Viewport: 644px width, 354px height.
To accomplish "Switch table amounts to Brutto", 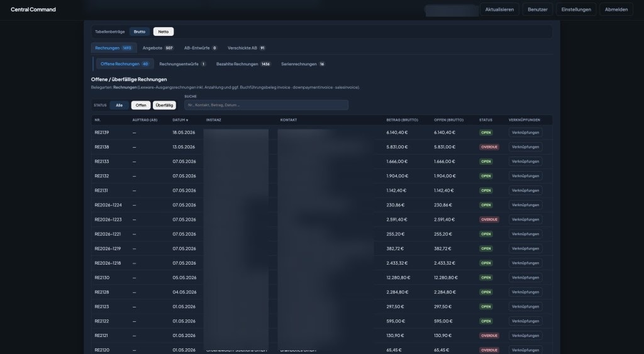I will click(x=139, y=31).
